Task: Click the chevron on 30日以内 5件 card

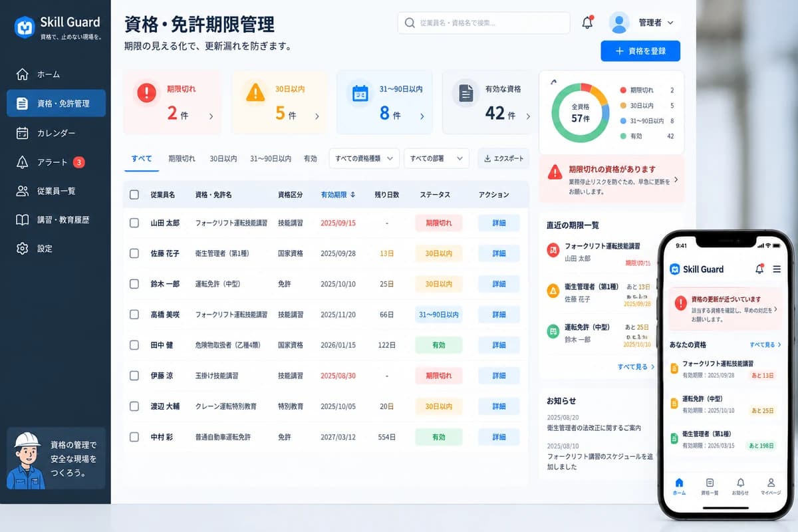Action: click(317, 116)
